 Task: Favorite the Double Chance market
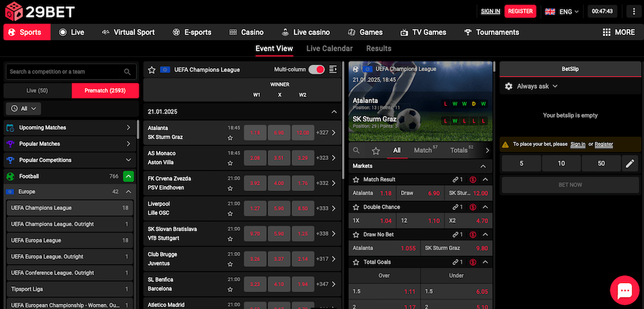356,207
